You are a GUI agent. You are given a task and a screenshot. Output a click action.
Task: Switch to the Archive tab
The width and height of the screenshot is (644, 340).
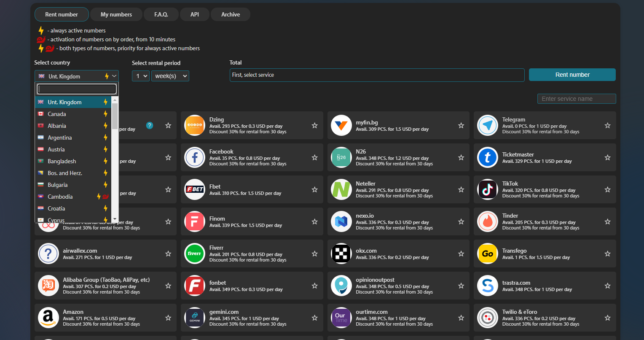231,14
